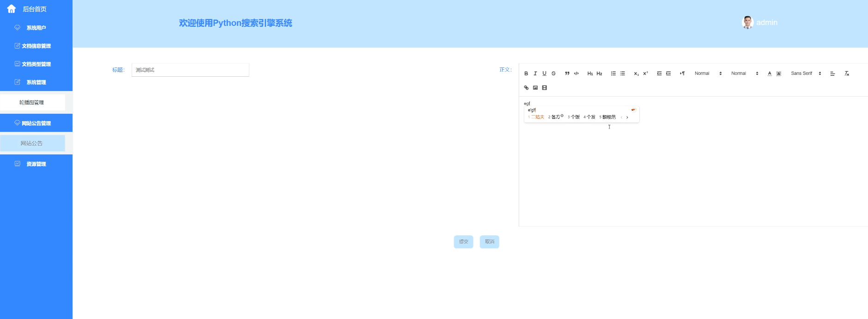Viewport: 868px width, 319px height.
Task: Show previous page of IME candidates
Action: click(x=621, y=117)
